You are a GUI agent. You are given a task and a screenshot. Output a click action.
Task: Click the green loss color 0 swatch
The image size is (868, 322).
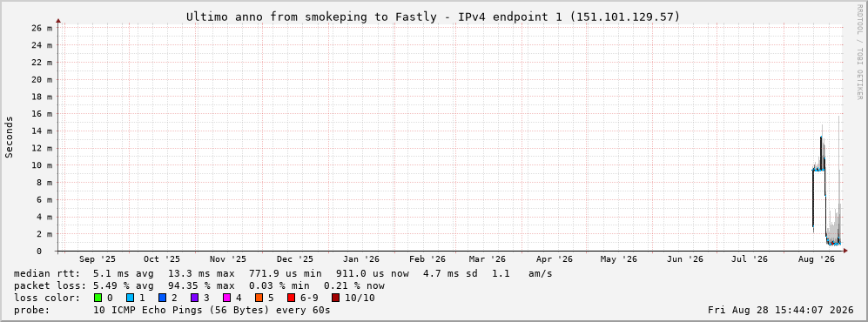point(98,298)
